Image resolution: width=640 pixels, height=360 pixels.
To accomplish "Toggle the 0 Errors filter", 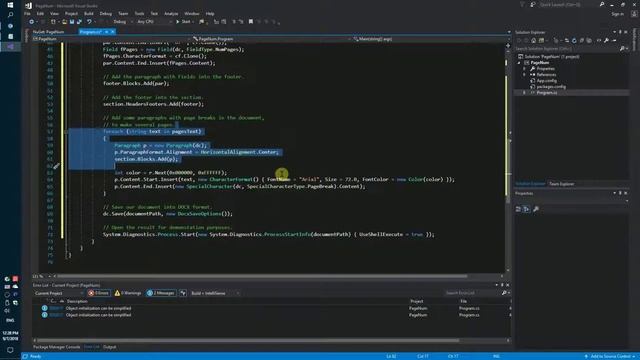I will tap(98, 293).
